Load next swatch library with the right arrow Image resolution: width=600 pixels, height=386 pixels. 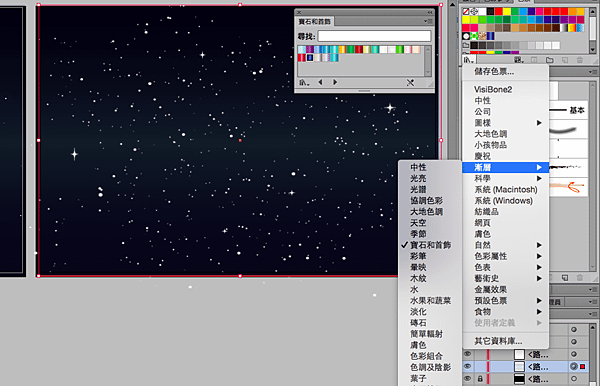point(335,82)
